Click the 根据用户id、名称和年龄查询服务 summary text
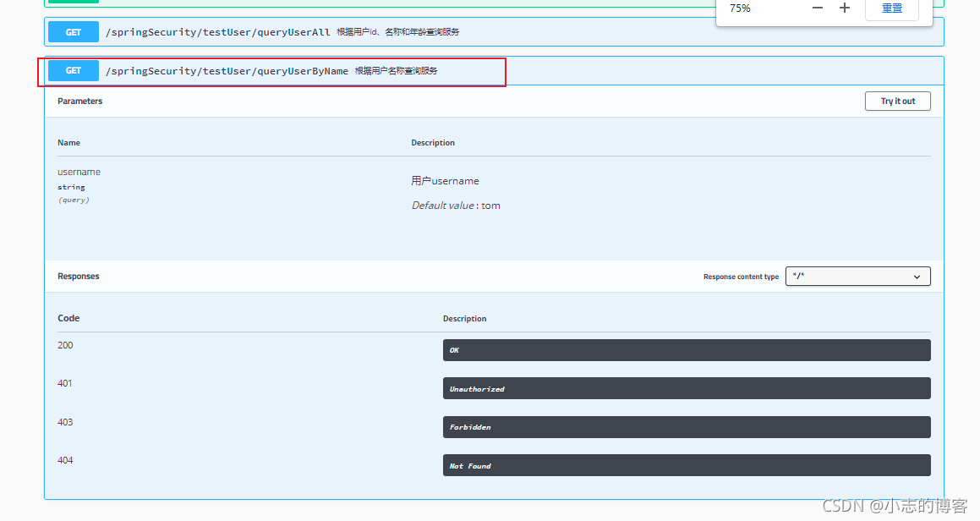Viewport: 980px width, 521px height. (x=398, y=32)
